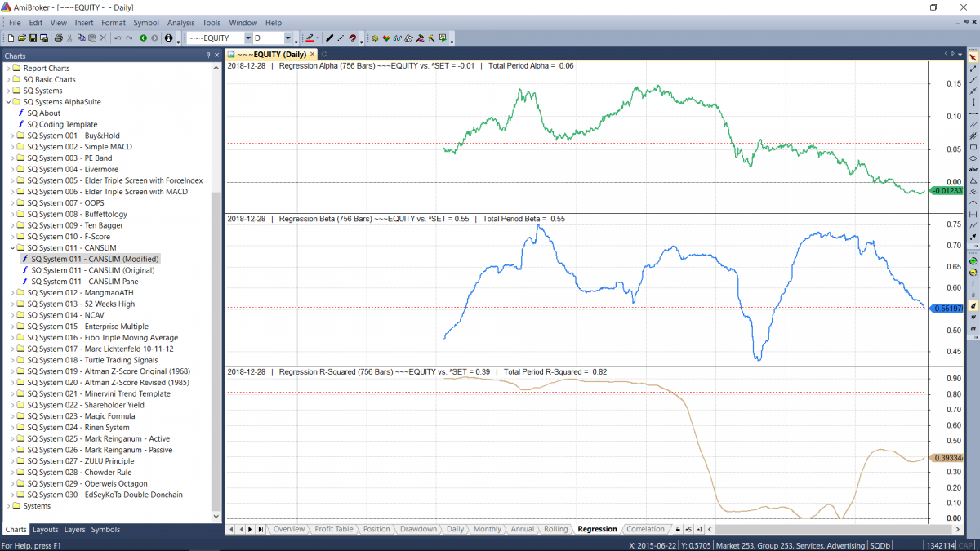Select the Ellipse drawing tool
Viewport: 980px width, 551px height.
point(973,158)
